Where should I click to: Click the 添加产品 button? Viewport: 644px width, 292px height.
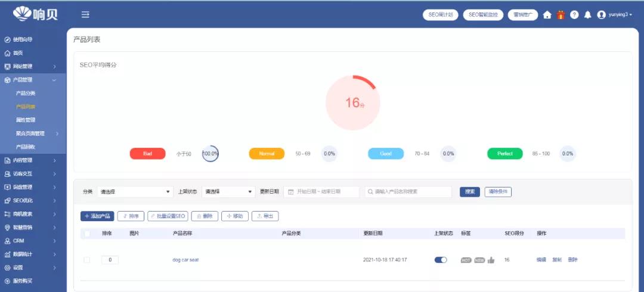tap(97, 216)
